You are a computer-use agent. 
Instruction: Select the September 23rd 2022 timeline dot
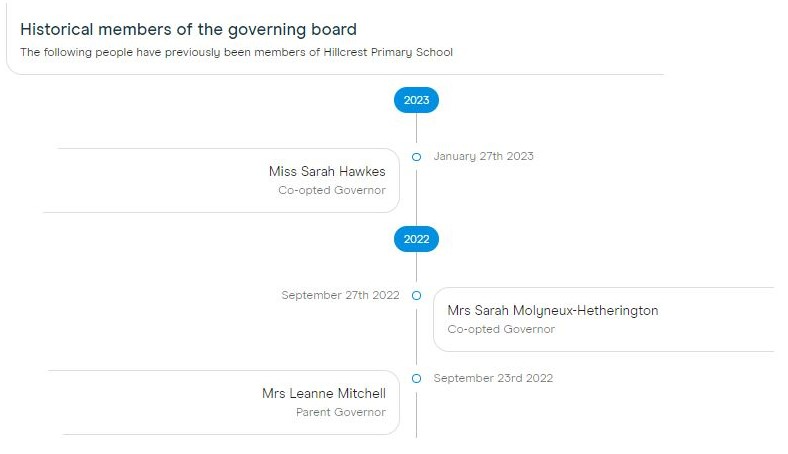pos(416,379)
